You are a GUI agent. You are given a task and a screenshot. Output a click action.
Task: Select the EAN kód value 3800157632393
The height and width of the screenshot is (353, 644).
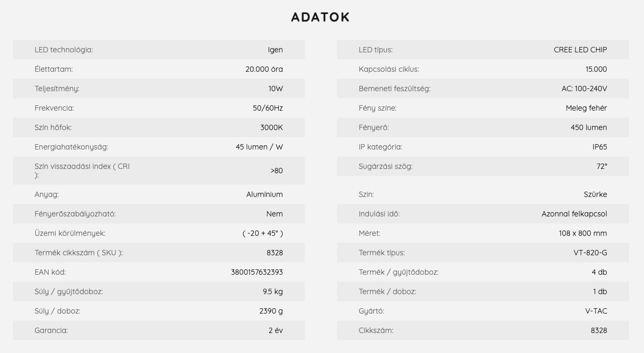(x=257, y=272)
